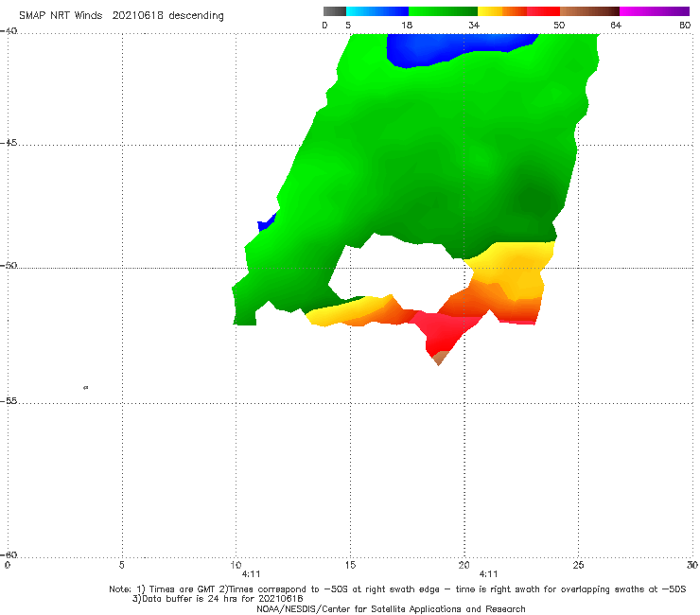
Task: Click the longitude axis label '20'
Action: [x=464, y=565]
